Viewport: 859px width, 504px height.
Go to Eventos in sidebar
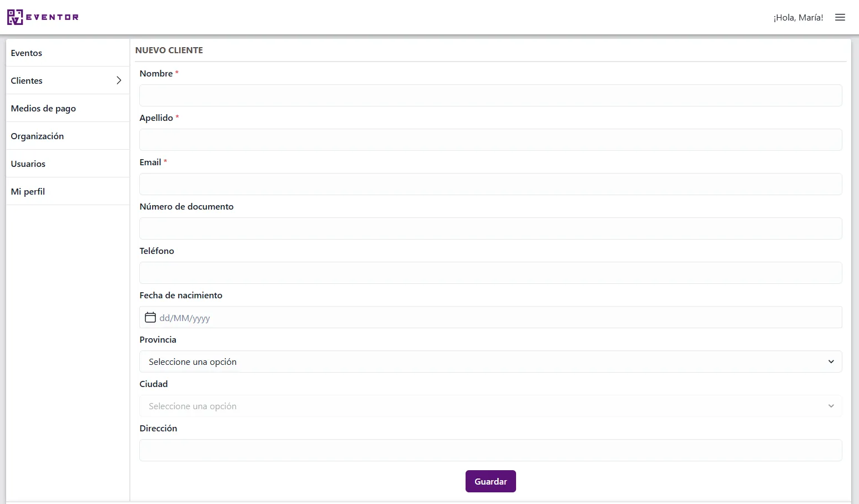coord(68,53)
